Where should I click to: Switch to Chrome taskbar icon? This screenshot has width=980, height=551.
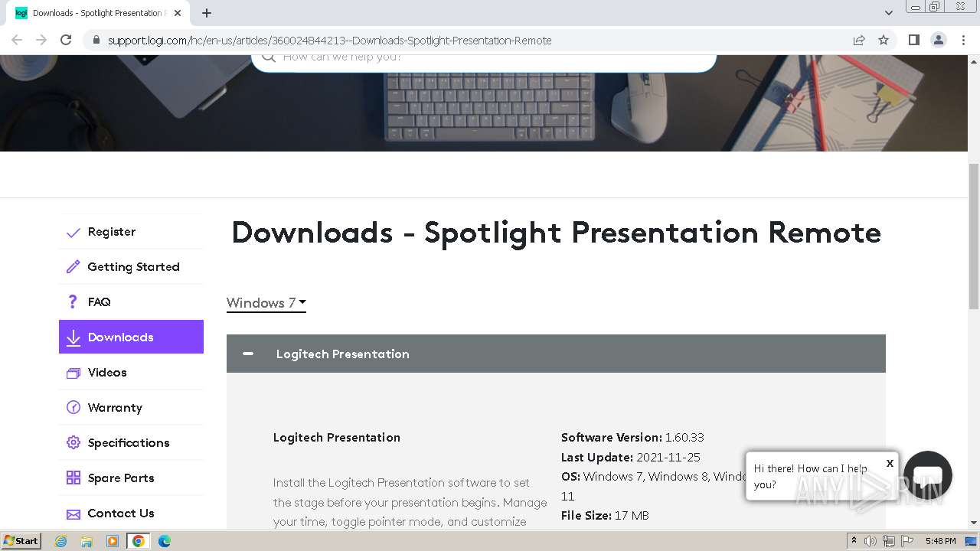pyautogui.click(x=139, y=541)
